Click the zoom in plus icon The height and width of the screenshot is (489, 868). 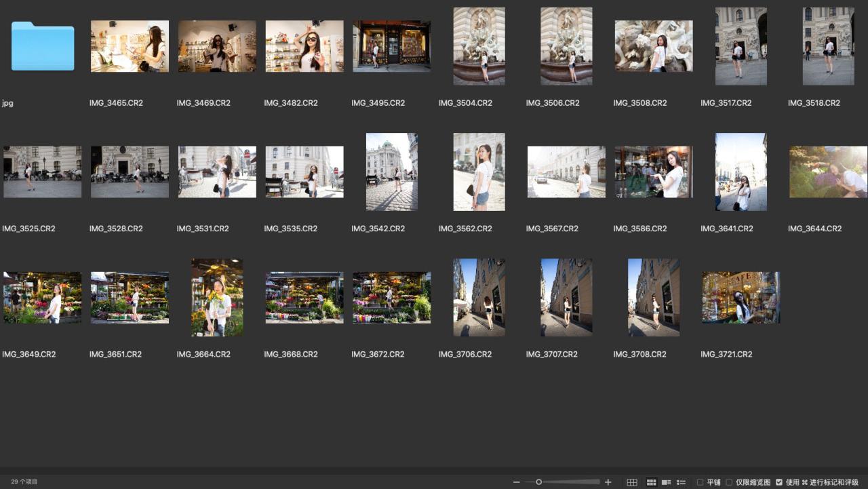(608, 482)
